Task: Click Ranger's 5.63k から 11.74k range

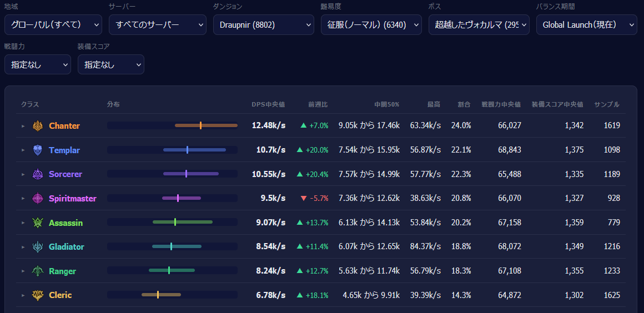Action: (369, 271)
